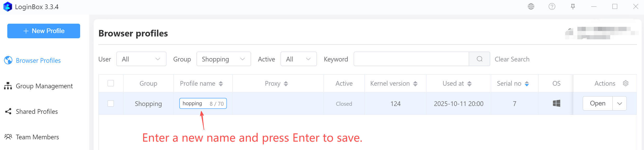Expand the User filter dropdown
644x150 pixels.
coord(141,59)
